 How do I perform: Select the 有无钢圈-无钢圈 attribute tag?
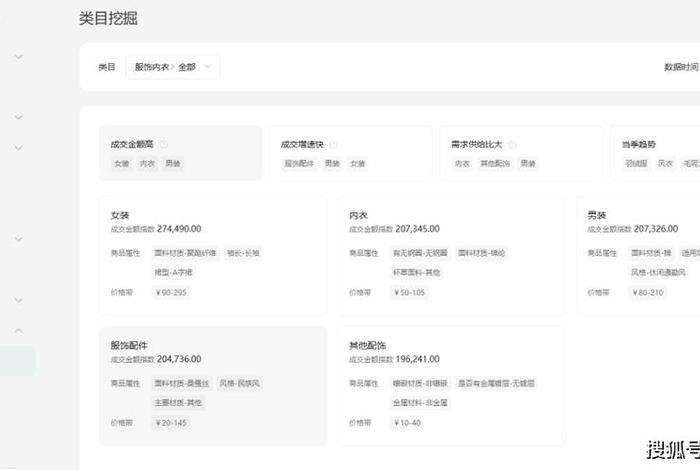click(x=420, y=253)
